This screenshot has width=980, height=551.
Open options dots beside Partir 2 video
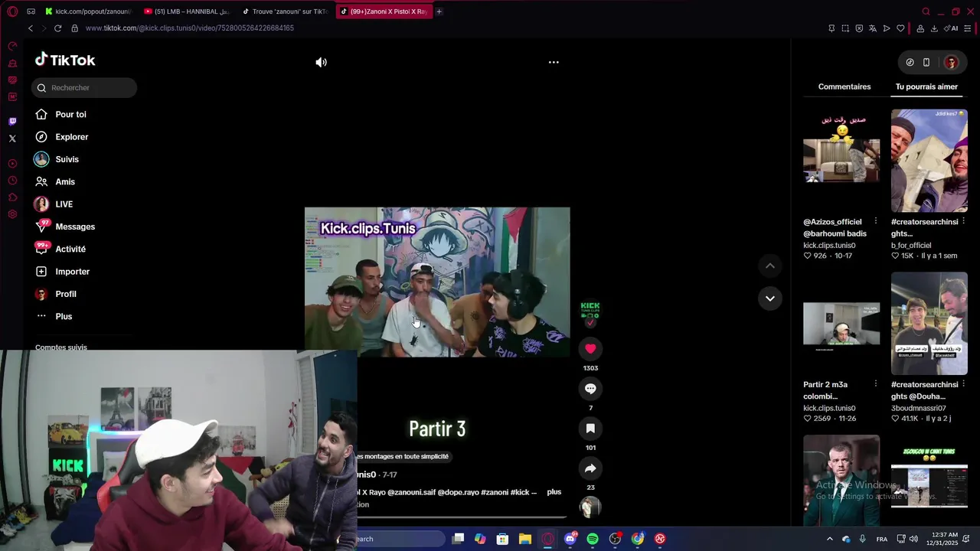[876, 384]
